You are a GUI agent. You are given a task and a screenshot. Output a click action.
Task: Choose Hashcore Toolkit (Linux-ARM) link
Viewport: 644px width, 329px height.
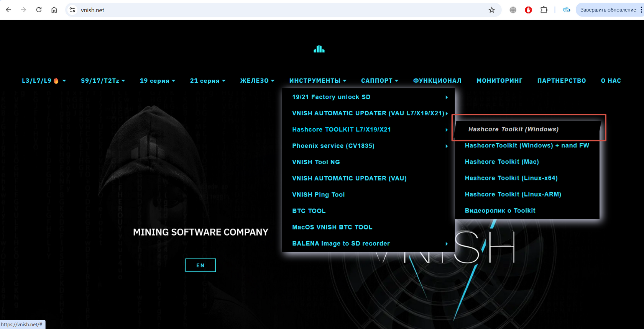tap(527, 195)
